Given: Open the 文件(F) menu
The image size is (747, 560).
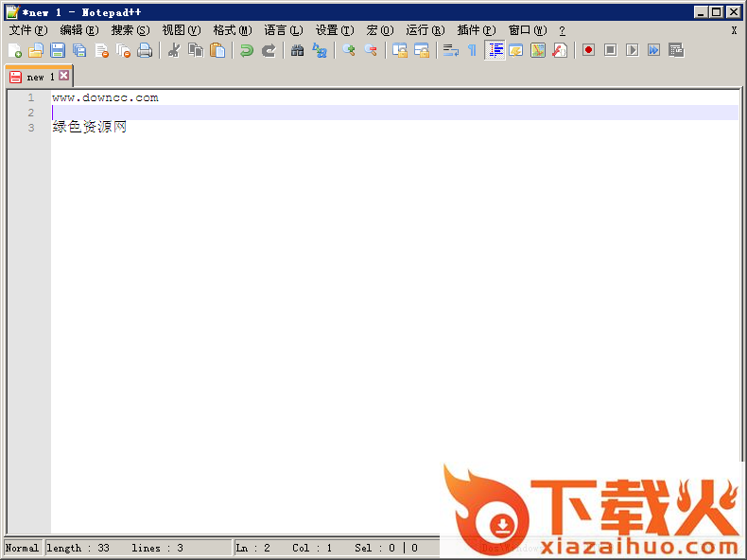Looking at the screenshot, I should 28,30.
